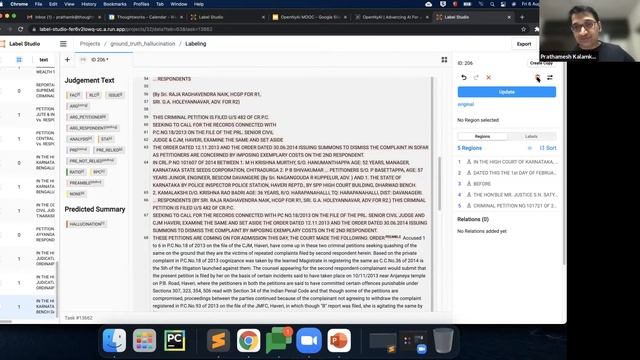Reset annotation with the red X icon
Image resolution: width=640 pixels, height=360 pixels.
tap(489, 77)
